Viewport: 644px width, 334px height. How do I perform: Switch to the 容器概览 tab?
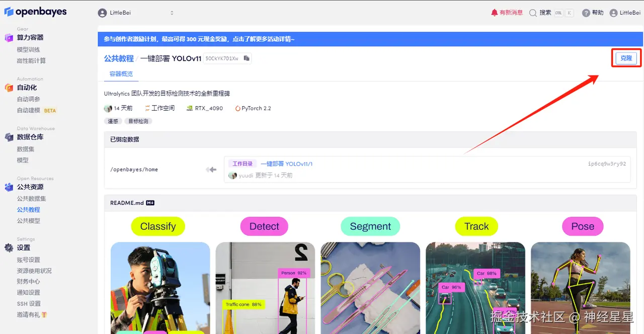tap(120, 73)
